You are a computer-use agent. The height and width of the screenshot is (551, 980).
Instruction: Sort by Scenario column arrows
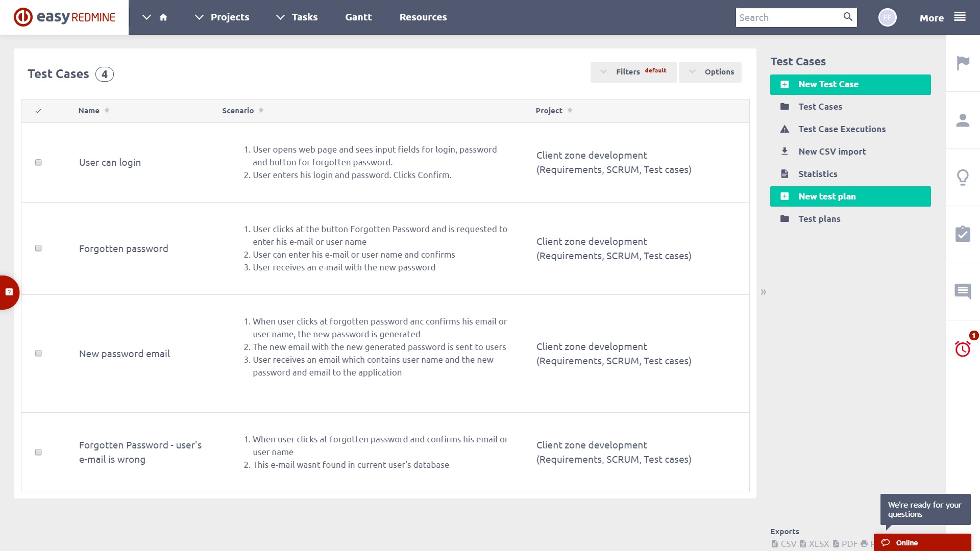tap(261, 110)
